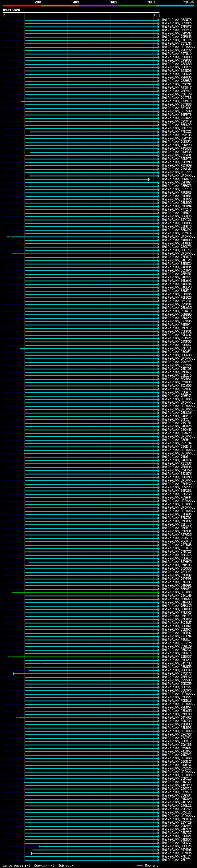This screenshot has height=868, width=197.
Task: Click hit label UniRef100_A7QTC5
Action: point(177,40)
